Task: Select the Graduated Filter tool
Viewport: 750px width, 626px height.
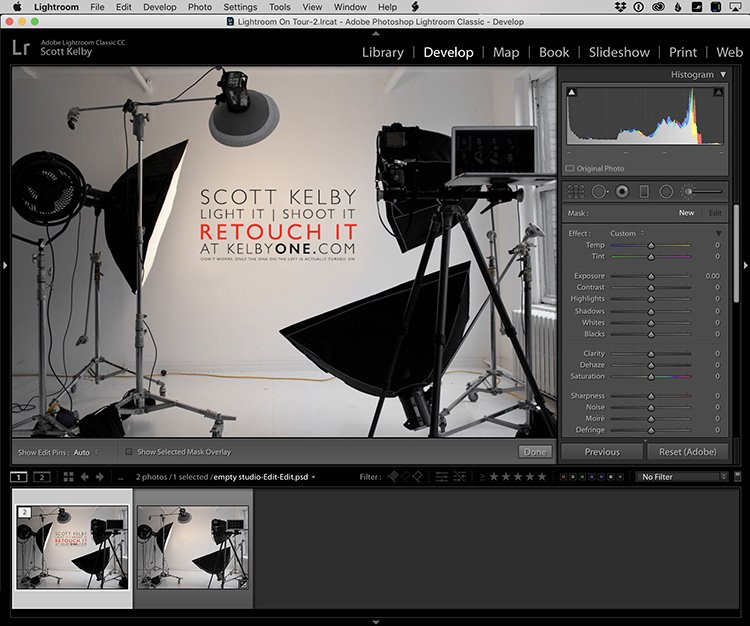Action: [x=644, y=192]
